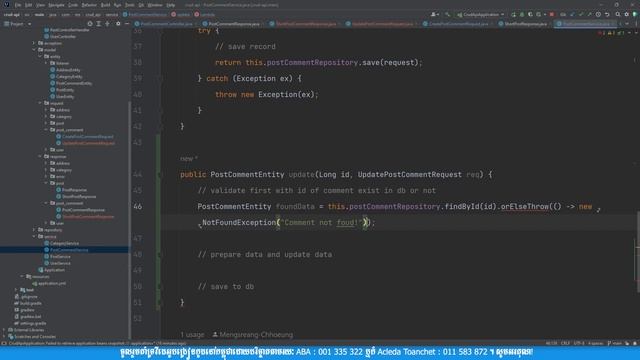Collapse the model package folder
The height and width of the screenshot is (360, 640).
(34, 50)
